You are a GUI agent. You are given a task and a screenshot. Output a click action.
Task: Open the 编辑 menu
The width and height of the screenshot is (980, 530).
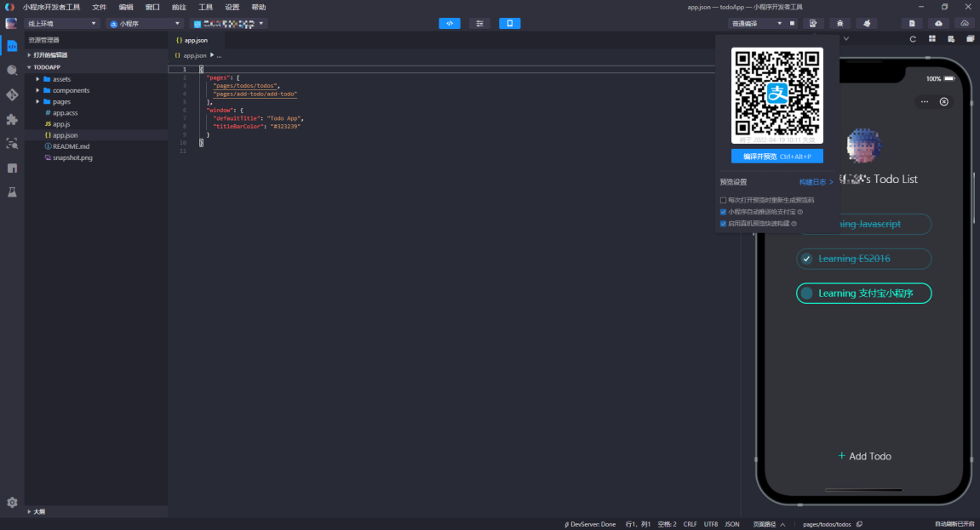pyautogui.click(x=126, y=8)
